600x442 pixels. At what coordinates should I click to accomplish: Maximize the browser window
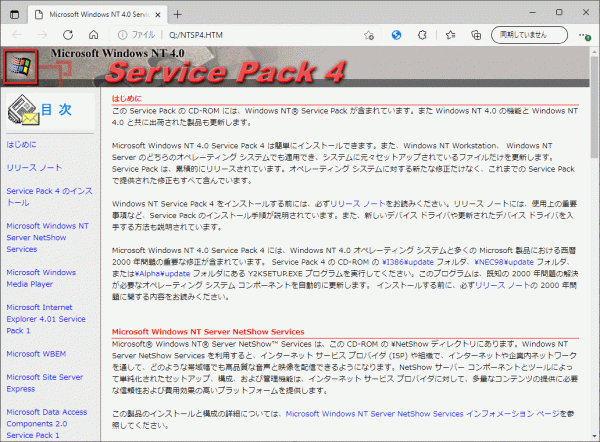click(x=559, y=13)
